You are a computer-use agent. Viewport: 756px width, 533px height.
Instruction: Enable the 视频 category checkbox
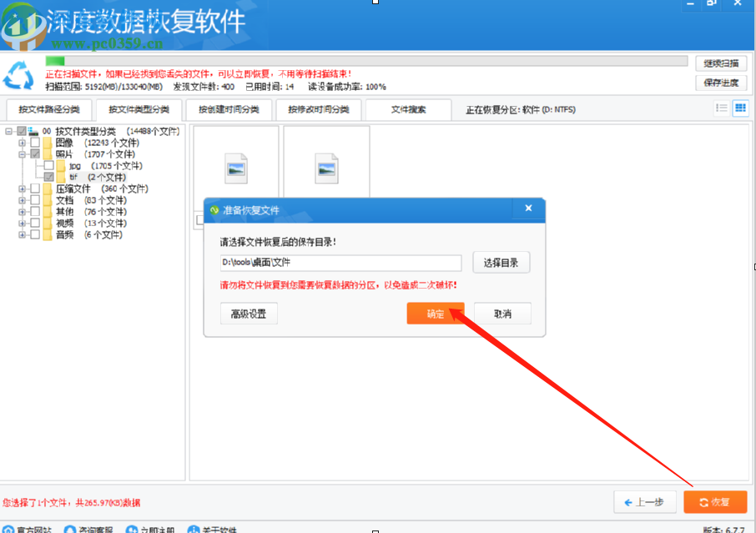pos(33,222)
